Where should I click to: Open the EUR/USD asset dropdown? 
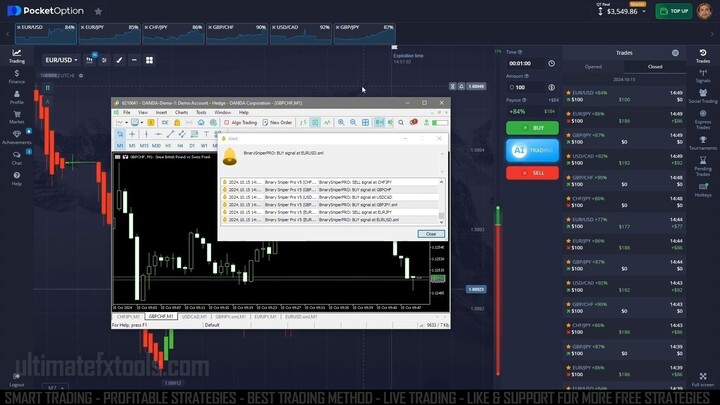click(x=61, y=60)
